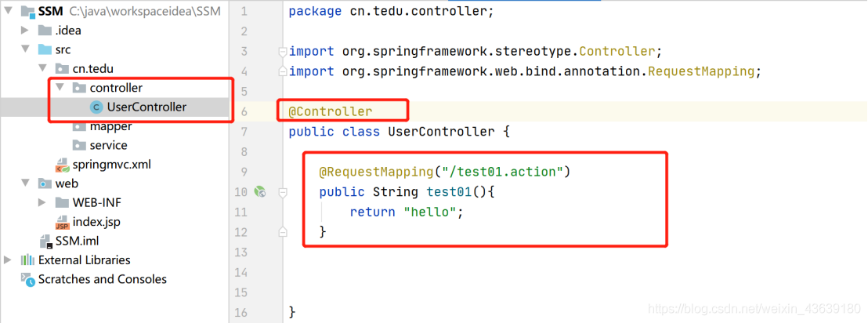Select the UserController class icon
868x323 pixels.
point(96,107)
